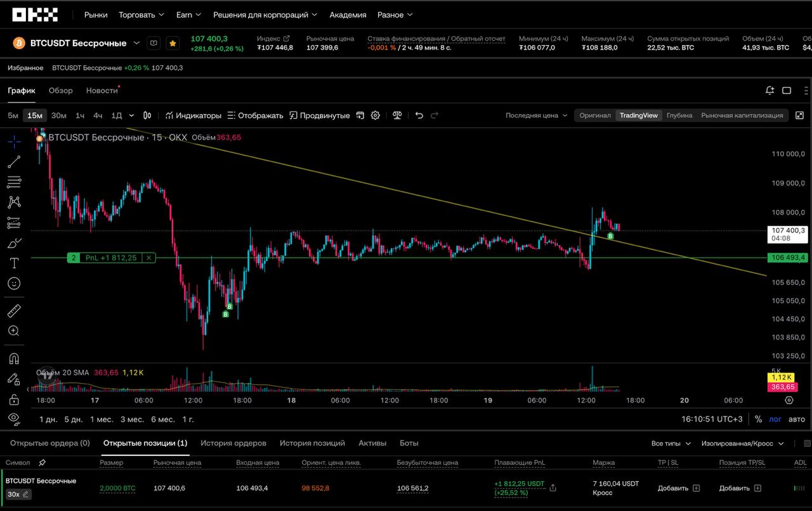Toggle logarithmic scale (лог)

pyautogui.click(x=776, y=419)
